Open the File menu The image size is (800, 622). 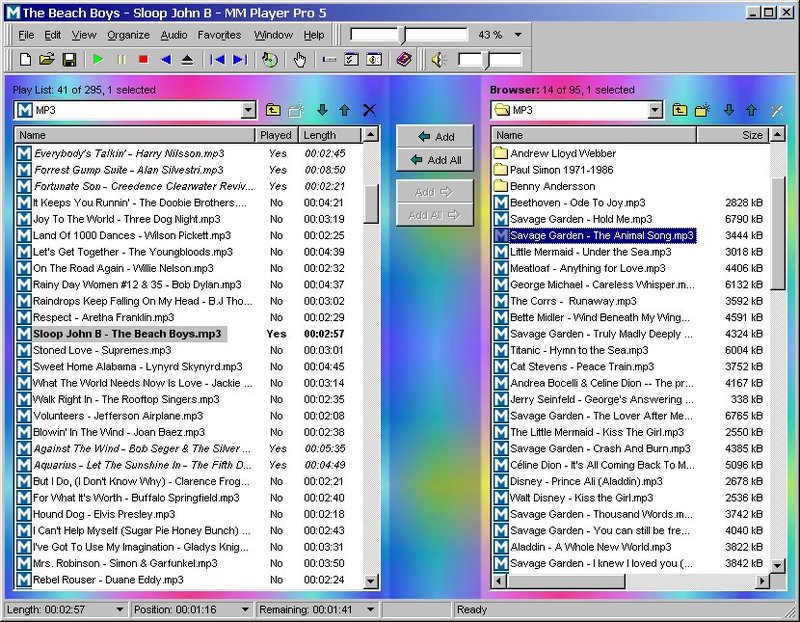(26, 35)
